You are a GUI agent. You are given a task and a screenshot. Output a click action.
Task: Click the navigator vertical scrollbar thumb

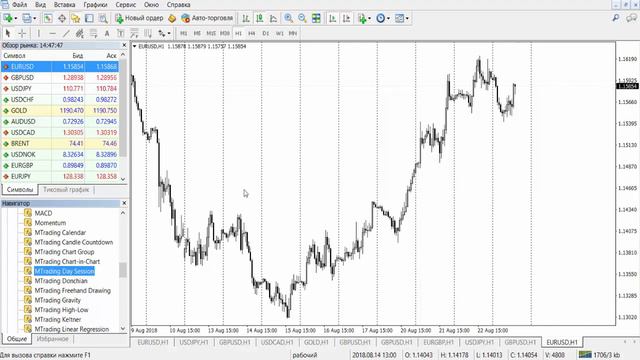pos(123,270)
